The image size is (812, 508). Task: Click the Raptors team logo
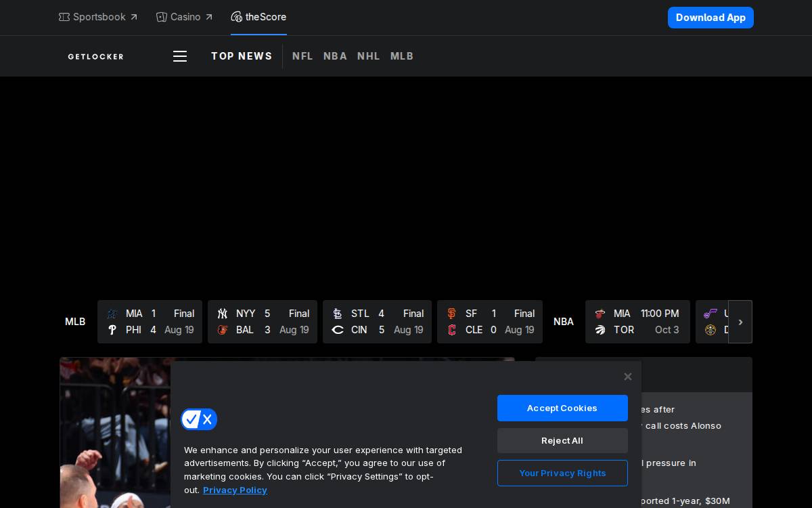pos(600,330)
